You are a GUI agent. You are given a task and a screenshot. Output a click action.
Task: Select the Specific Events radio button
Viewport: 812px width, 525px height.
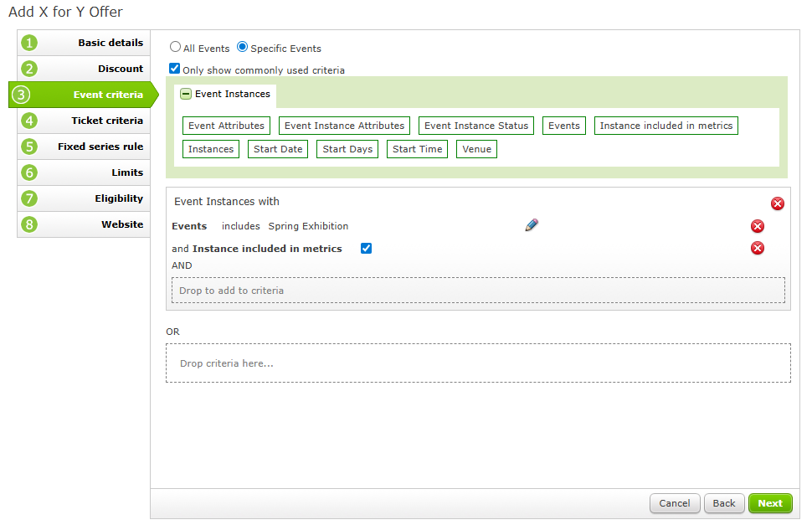(x=243, y=47)
